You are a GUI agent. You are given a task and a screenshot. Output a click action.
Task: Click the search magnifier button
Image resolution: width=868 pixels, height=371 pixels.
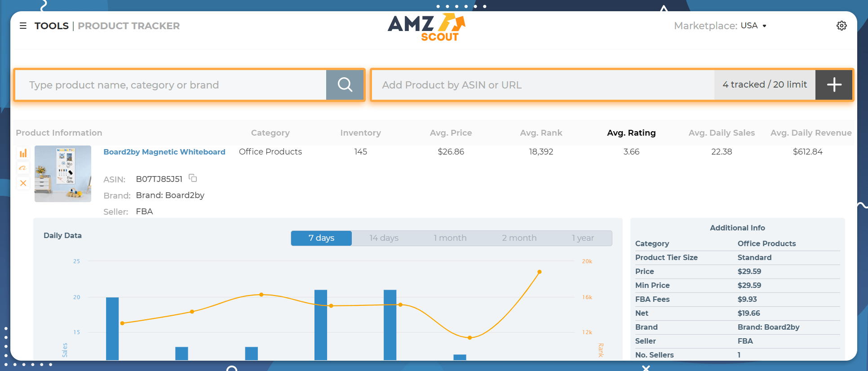345,84
